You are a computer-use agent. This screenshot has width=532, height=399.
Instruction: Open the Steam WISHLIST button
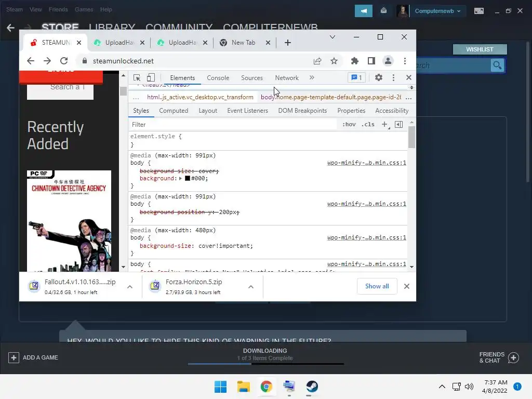480,49
